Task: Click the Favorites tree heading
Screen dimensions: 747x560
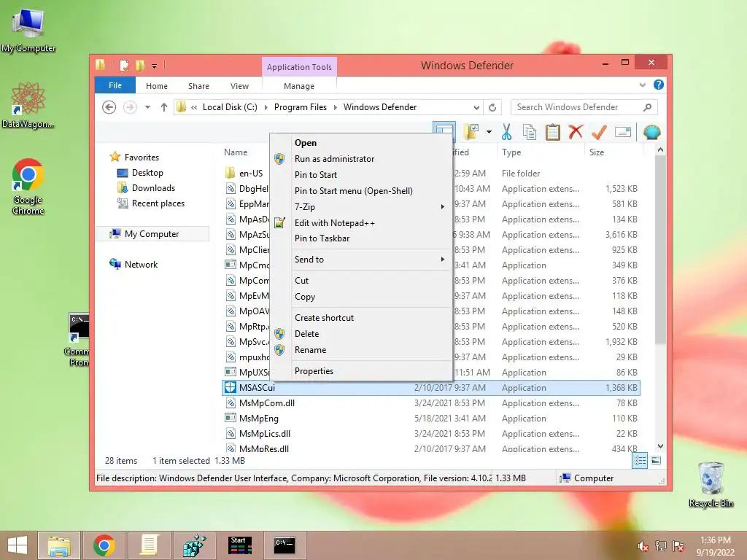Action: point(142,157)
